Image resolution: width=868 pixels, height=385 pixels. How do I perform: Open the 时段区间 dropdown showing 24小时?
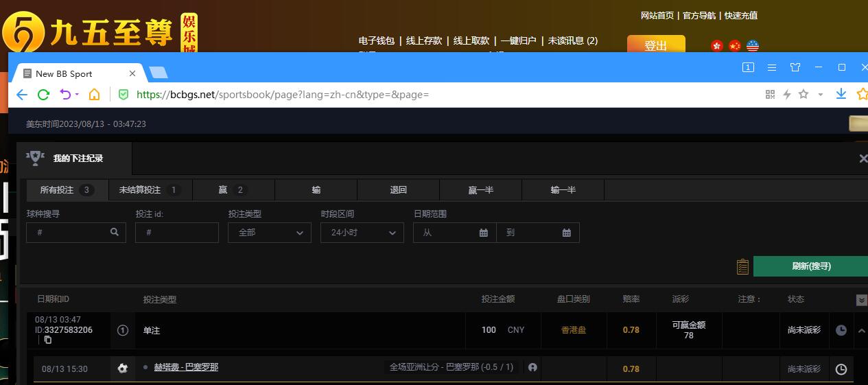click(362, 233)
